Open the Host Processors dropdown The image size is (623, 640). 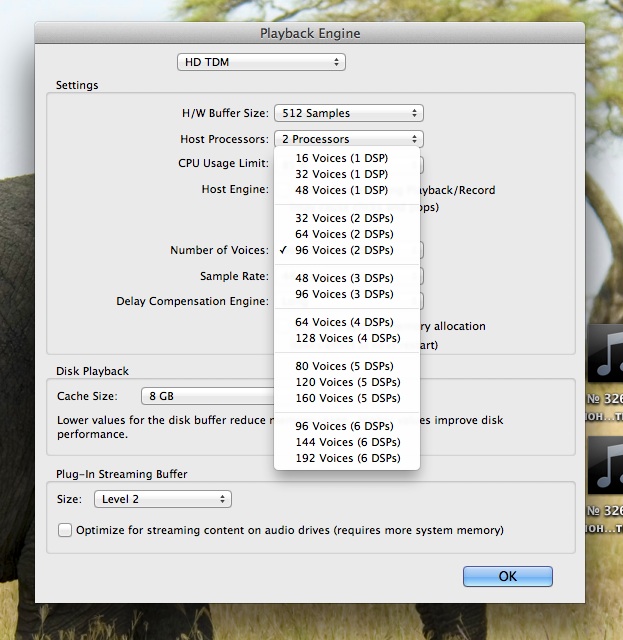coord(349,139)
